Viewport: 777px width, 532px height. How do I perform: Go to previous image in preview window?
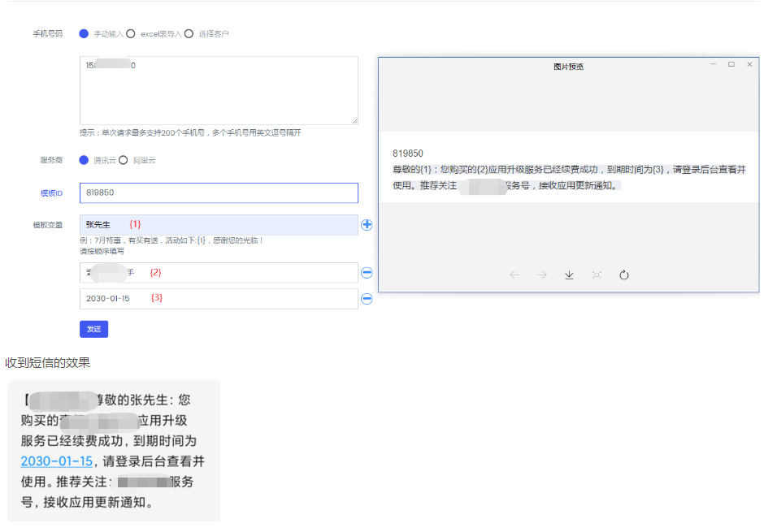click(x=514, y=275)
